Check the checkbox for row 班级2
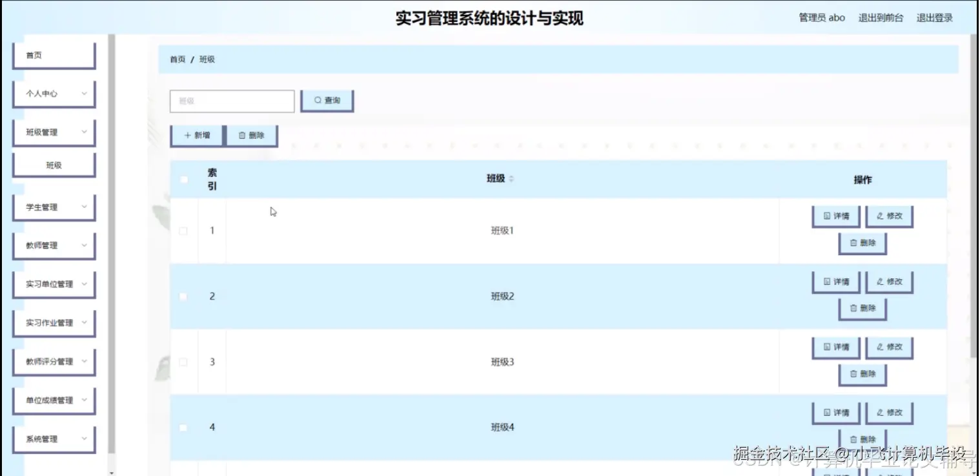The image size is (980, 476). click(x=183, y=296)
